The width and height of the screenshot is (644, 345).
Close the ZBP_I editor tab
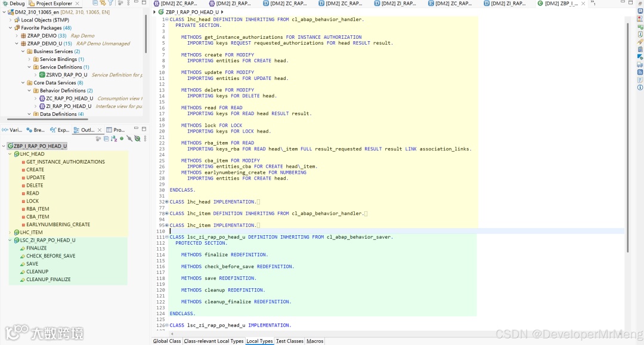point(583,4)
